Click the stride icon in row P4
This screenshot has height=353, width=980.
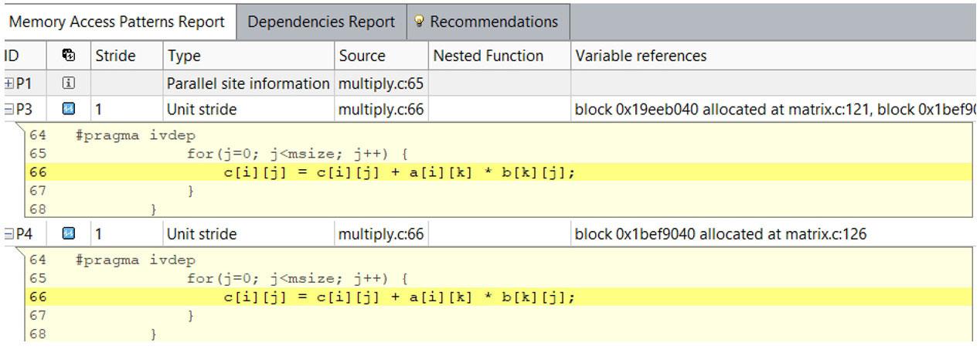click(69, 233)
